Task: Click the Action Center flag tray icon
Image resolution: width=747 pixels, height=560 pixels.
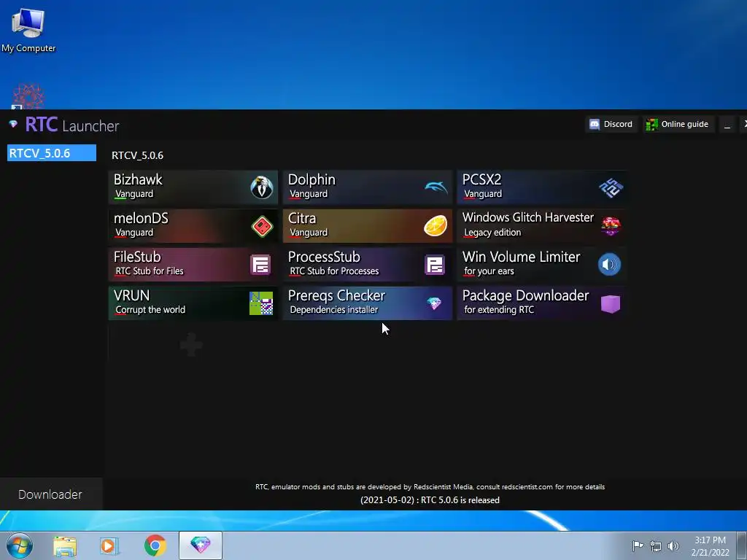Action: pos(638,545)
